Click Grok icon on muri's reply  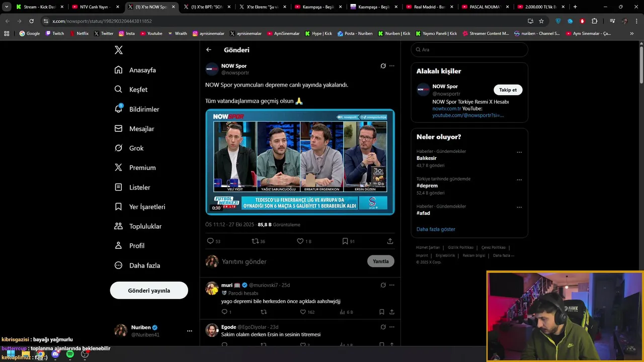383,285
